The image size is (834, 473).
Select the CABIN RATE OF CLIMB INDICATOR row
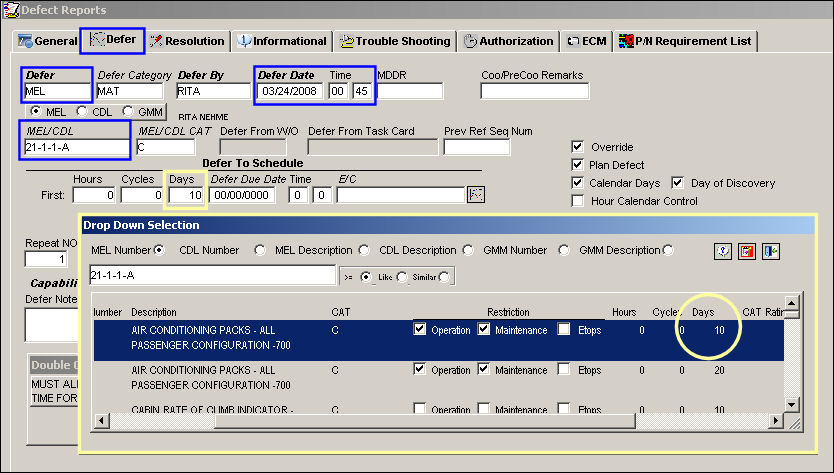click(438, 409)
